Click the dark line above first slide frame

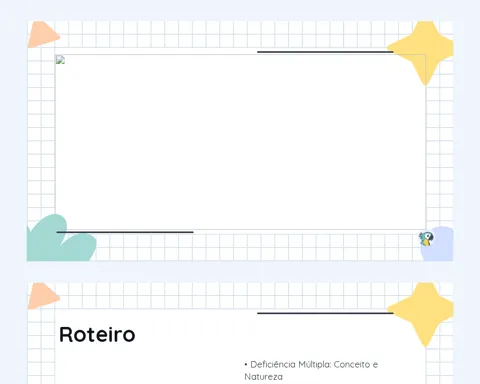tap(325, 52)
